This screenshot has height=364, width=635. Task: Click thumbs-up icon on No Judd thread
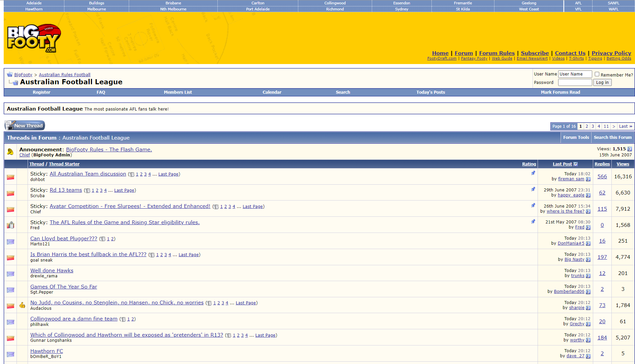(22, 305)
